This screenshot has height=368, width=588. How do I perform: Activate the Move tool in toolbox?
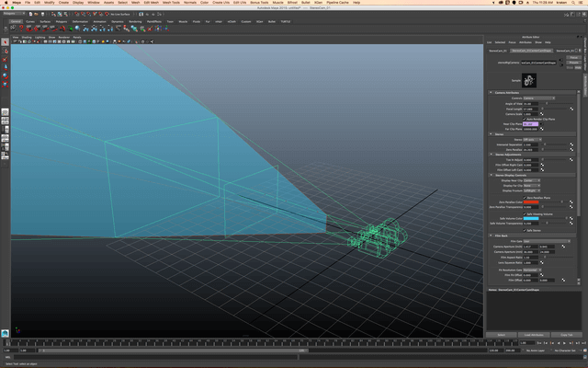pyautogui.click(x=5, y=67)
